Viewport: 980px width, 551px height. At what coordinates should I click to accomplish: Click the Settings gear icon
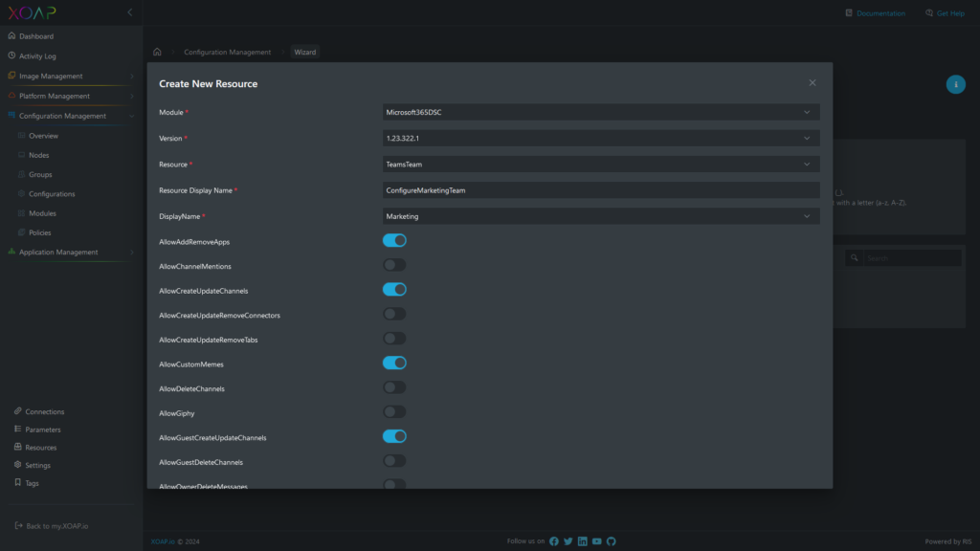pyautogui.click(x=18, y=465)
